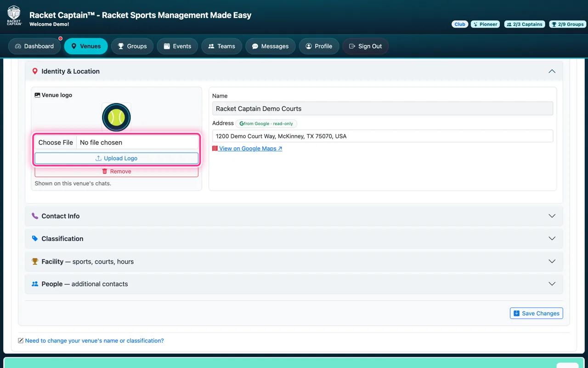
Task: Open the Dashboard tab
Action: (x=34, y=46)
